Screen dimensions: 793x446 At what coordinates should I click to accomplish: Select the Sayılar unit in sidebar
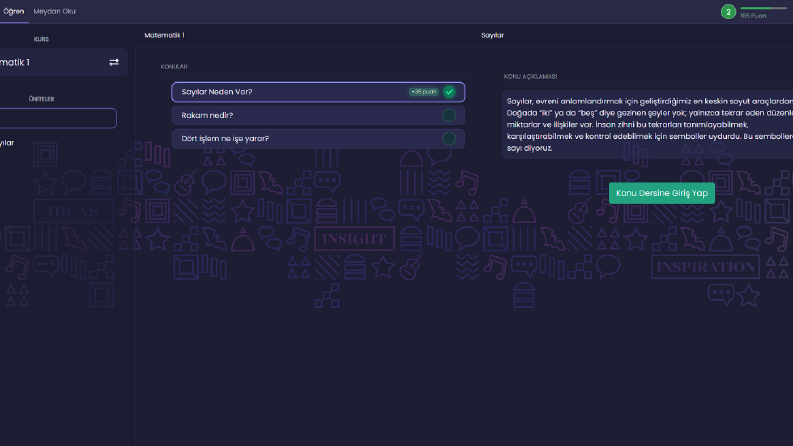[7, 143]
